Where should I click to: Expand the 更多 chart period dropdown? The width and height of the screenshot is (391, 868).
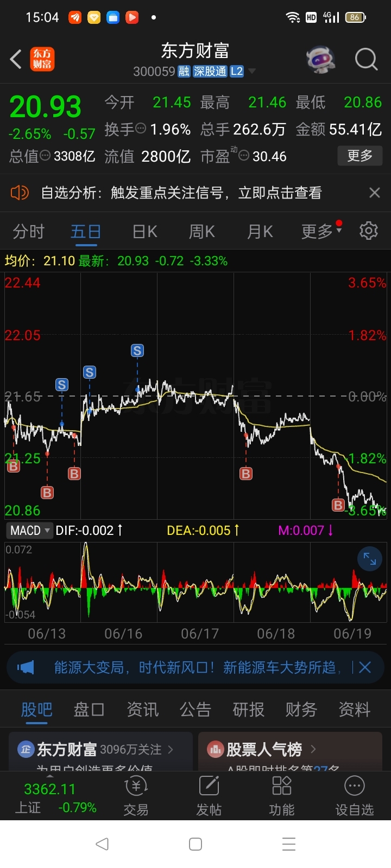pos(321,232)
